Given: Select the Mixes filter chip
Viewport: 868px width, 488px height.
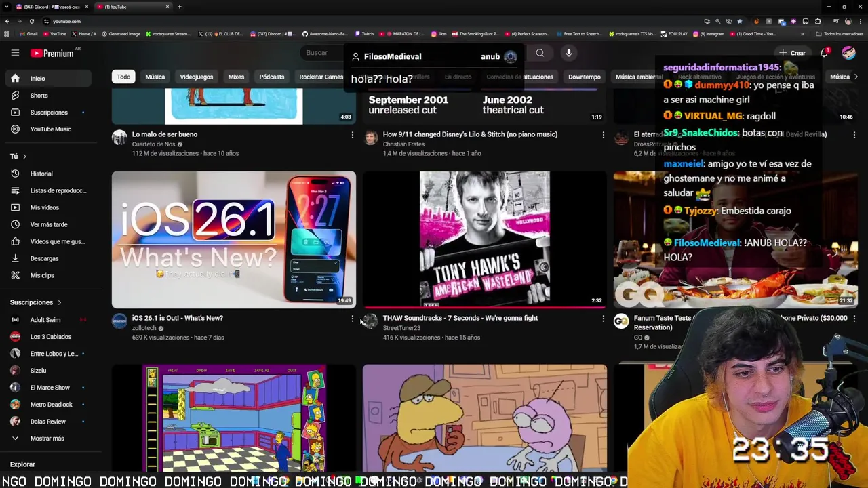Looking at the screenshot, I should click(x=236, y=77).
